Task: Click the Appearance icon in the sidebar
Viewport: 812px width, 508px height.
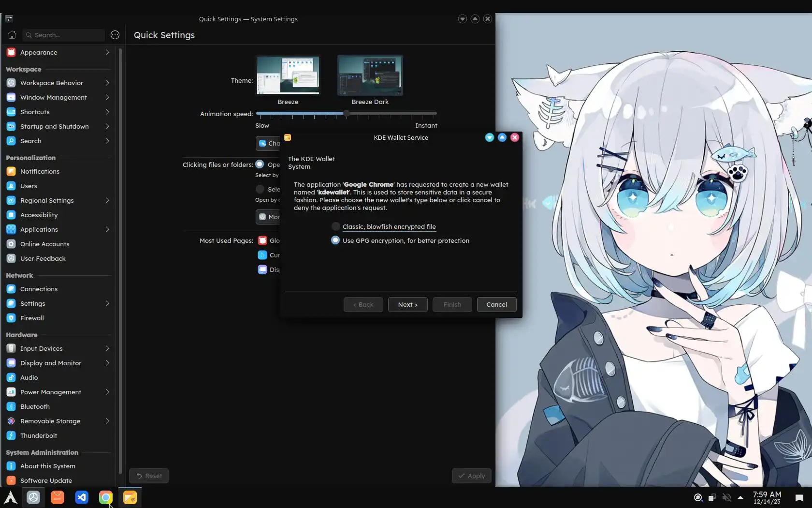Action: (11, 52)
